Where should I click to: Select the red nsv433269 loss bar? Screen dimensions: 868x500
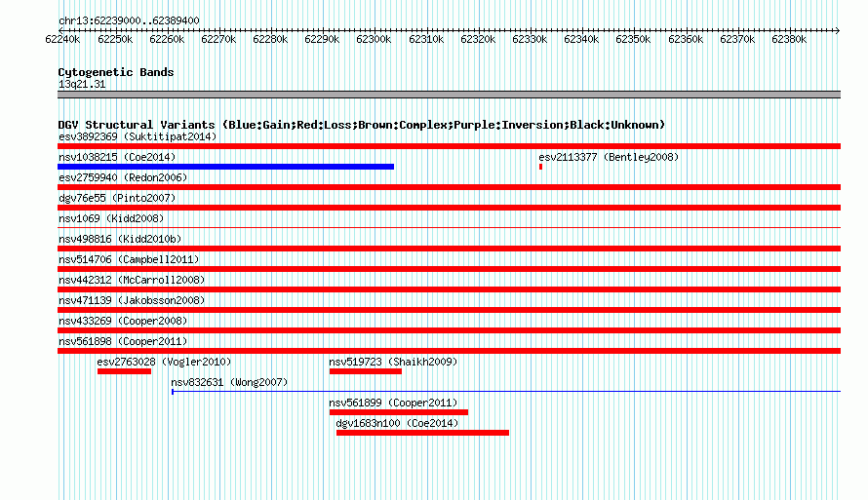pos(449,330)
